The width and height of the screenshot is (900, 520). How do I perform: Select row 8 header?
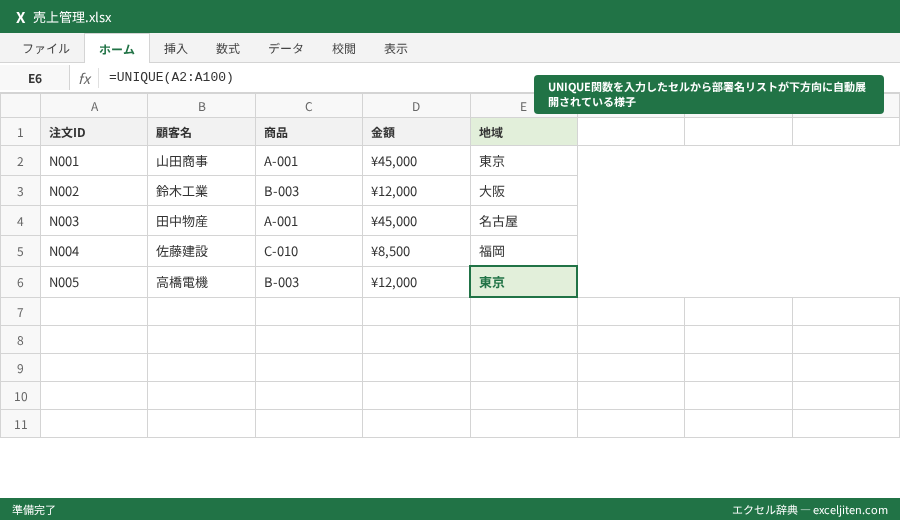pyautogui.click(x=20, y=340)
